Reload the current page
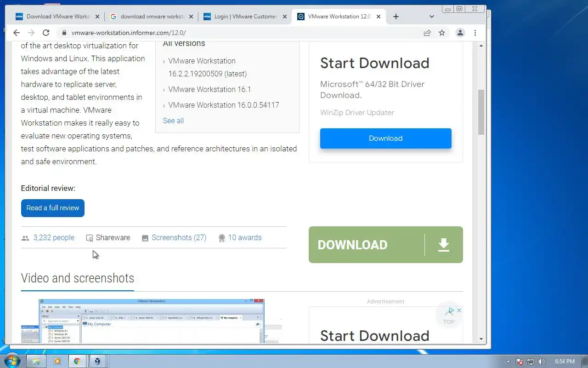The width and height of the screenshot is (588, 368). coord(46,33)
